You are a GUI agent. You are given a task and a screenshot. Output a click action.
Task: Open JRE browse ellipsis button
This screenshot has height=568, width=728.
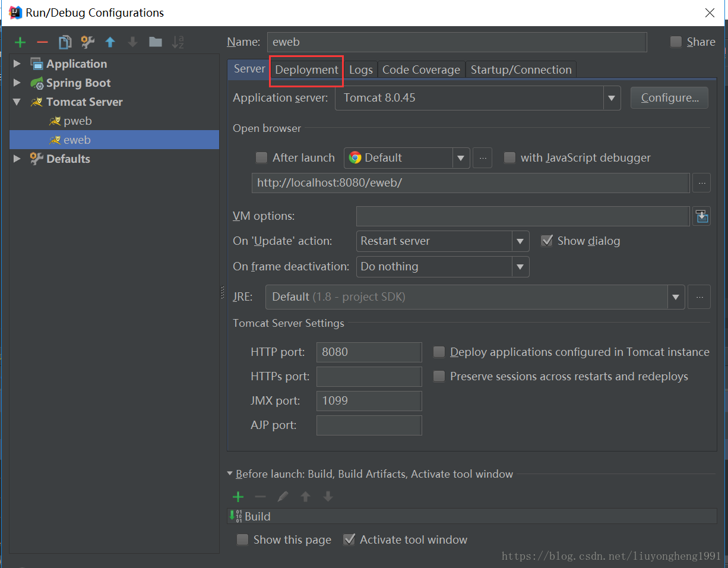coord(699,296)
